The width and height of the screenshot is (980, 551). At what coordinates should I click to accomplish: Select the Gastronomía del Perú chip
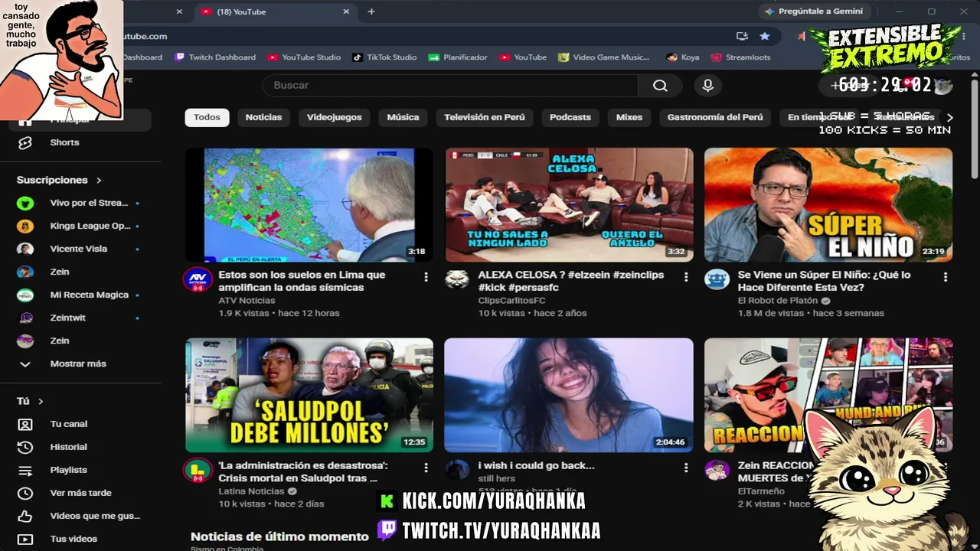pyautogui.click(x=715, y=117)
